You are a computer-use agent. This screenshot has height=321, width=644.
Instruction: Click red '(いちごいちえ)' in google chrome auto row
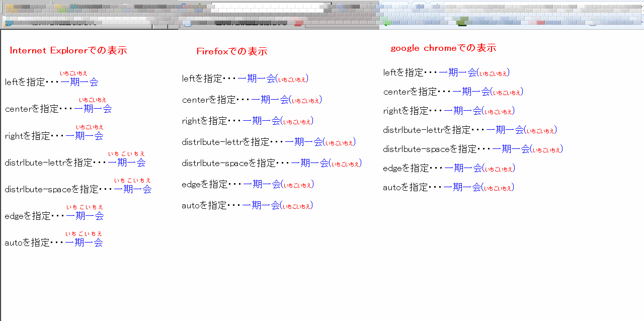point(498,188)
